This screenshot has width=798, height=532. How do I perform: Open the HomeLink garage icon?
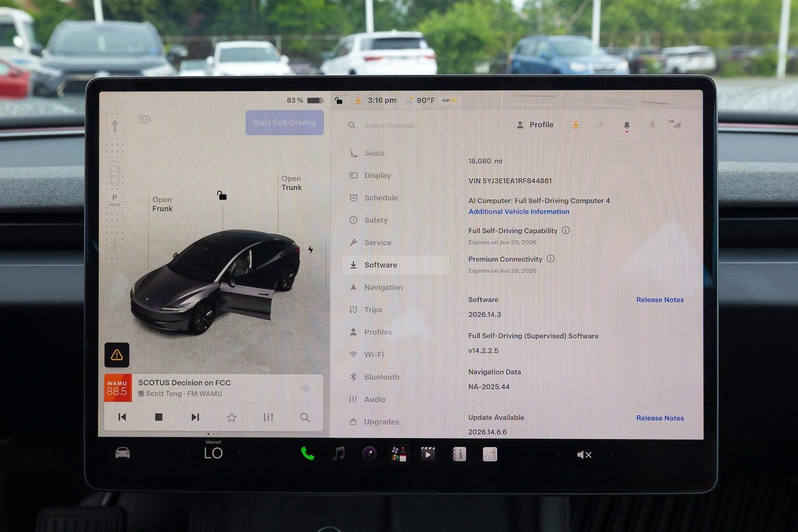pyautogui.click(x=600, y=125)
